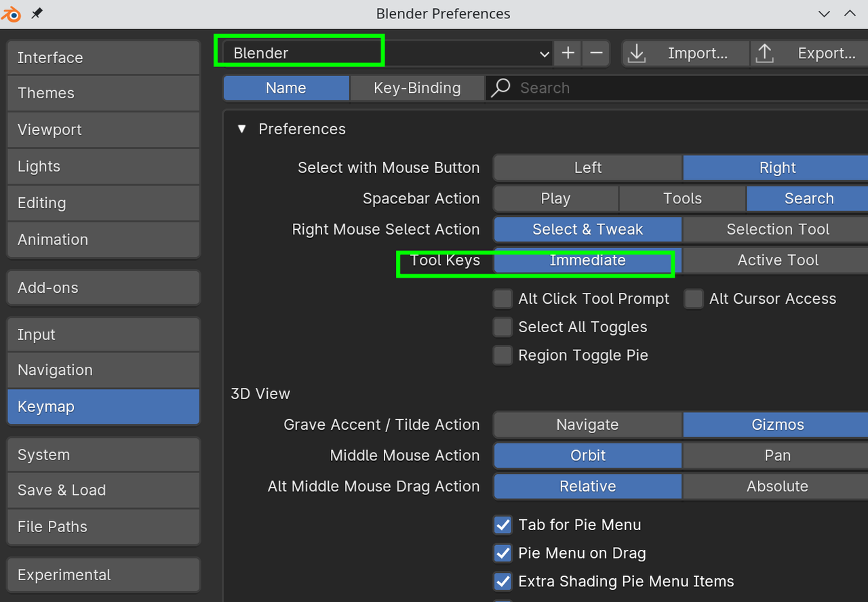Viewport: 868px width, 602px height.
Task: Remove keymap preset with minus button
Action: click(596, 54)
